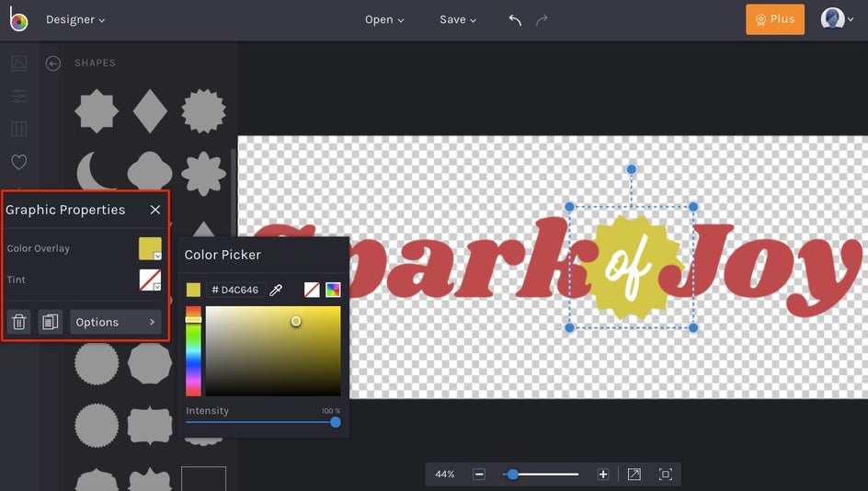Viewport: 868px width, 491px height.
Task: Duplicate the selected graphic
Action: [50, 322]
